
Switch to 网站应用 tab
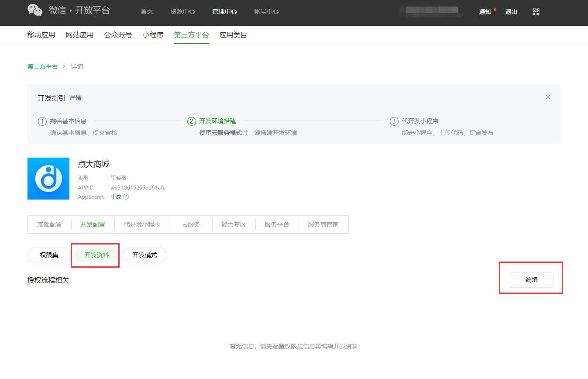click(79, 35)
